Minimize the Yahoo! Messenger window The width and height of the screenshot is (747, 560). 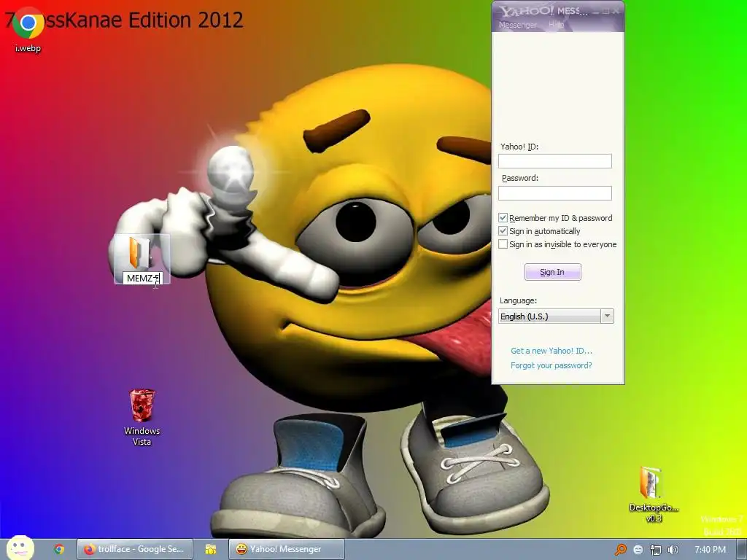[x=596, y=11]
